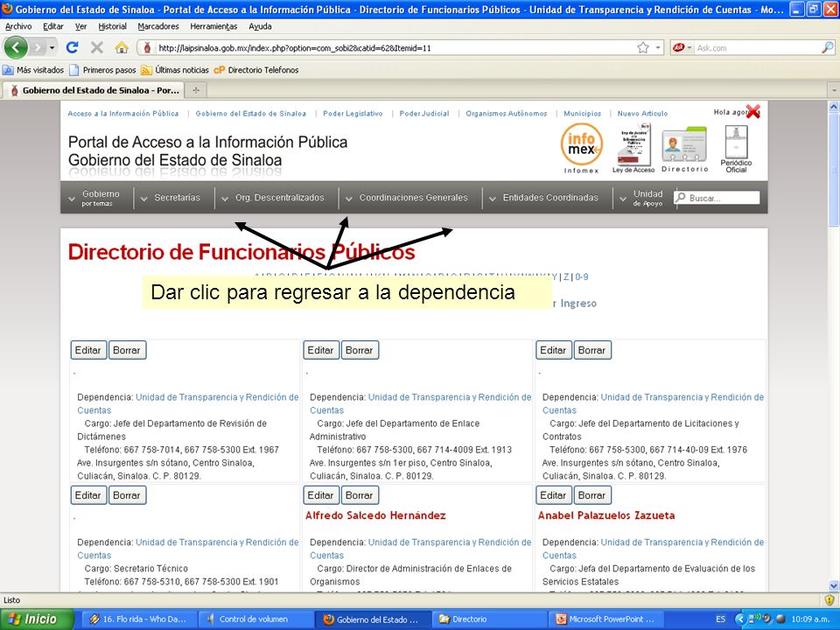This screenshot has height=630, width=840.
Task: Open Directorio Telefonos bookmark
Action: tap(256, 70)
